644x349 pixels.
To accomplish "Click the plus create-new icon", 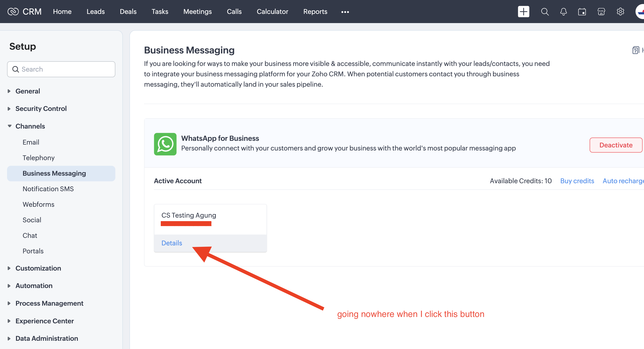I will (523, 12).
